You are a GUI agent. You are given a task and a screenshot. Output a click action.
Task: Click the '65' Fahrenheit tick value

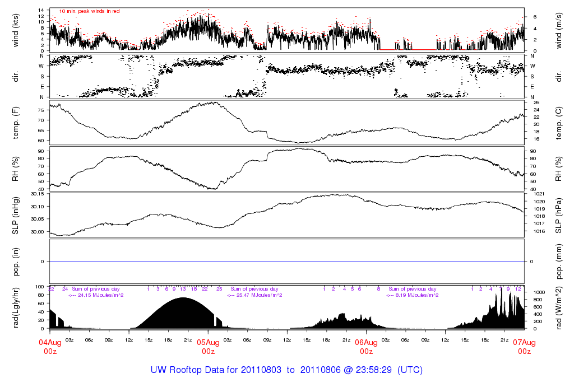[41, 130]
